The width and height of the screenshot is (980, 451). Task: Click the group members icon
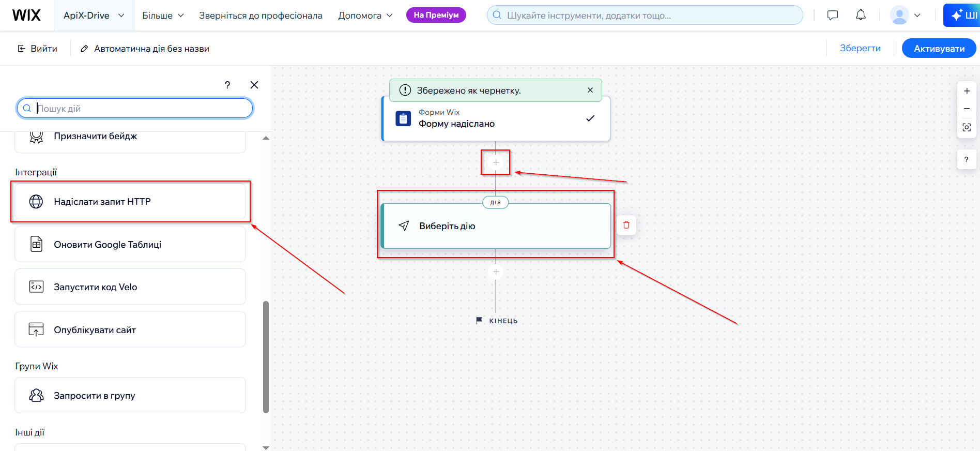point(36,395)
